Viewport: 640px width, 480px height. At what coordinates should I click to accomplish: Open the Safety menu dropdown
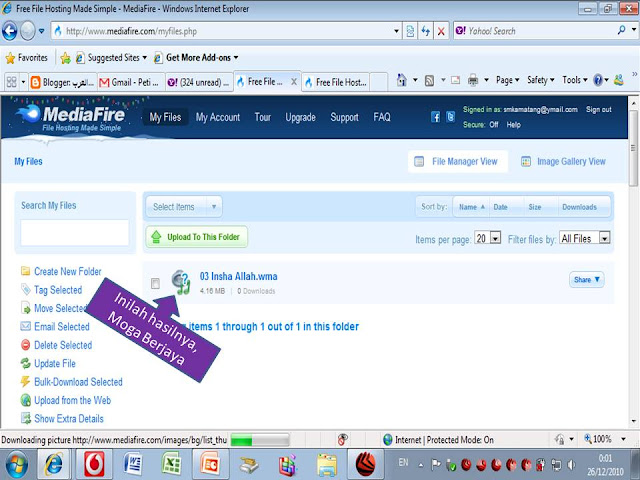point(541,80)
